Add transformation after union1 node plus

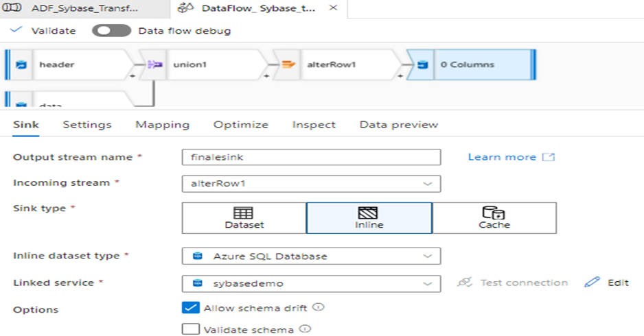(266, 76)
